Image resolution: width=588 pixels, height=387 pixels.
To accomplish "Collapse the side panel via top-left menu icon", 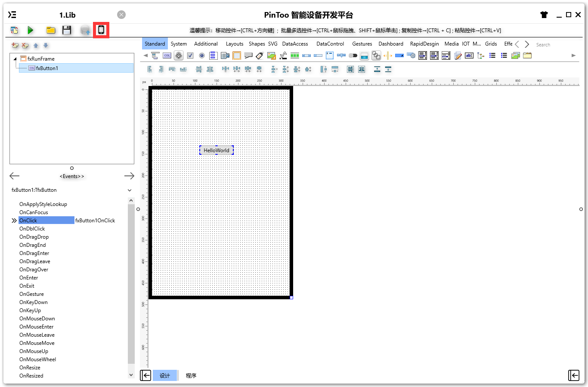I will pos(12,15).
